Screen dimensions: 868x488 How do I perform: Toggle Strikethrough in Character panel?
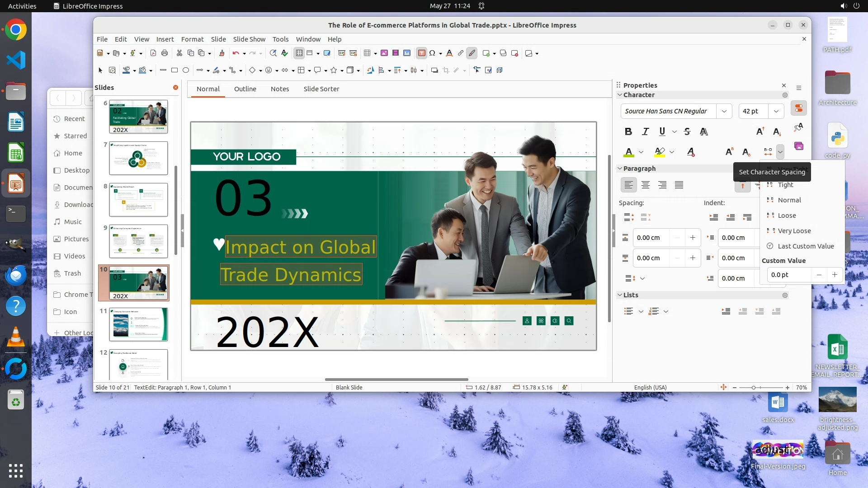click(x=687, y=131)
